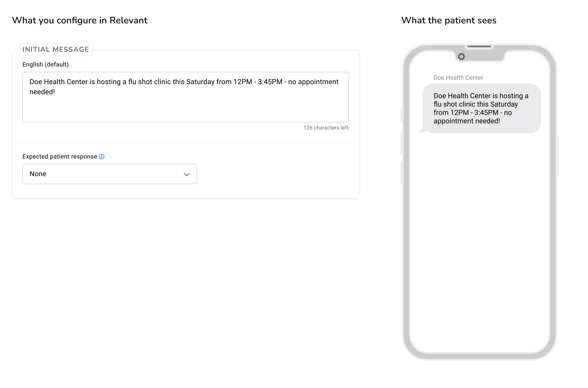This screenshot has height=388, width=588.
Task: Place cursor after "needed!" in the message box
Action: tap(55, 92)
